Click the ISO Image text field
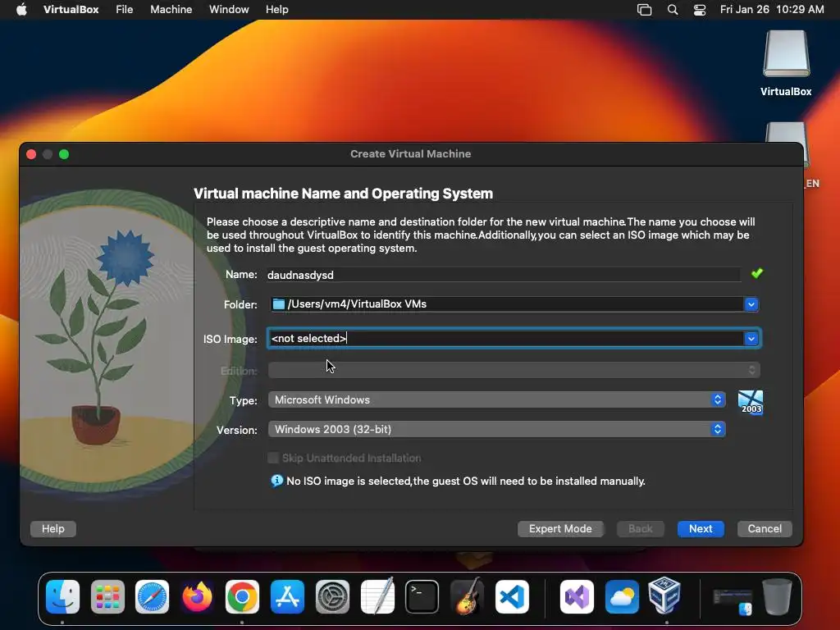 tap(505, 339)
